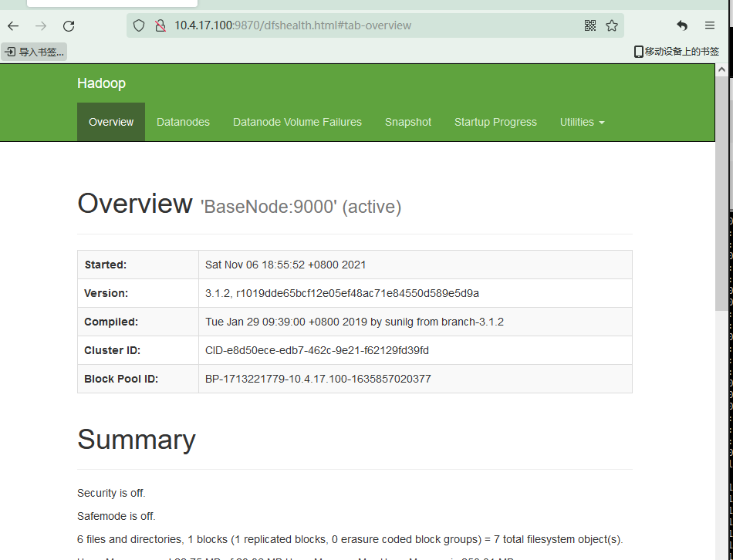Open the Datanode Volume Failures tab
The width and height of the screenshot is (733, 560).
(x=297, y=122)
